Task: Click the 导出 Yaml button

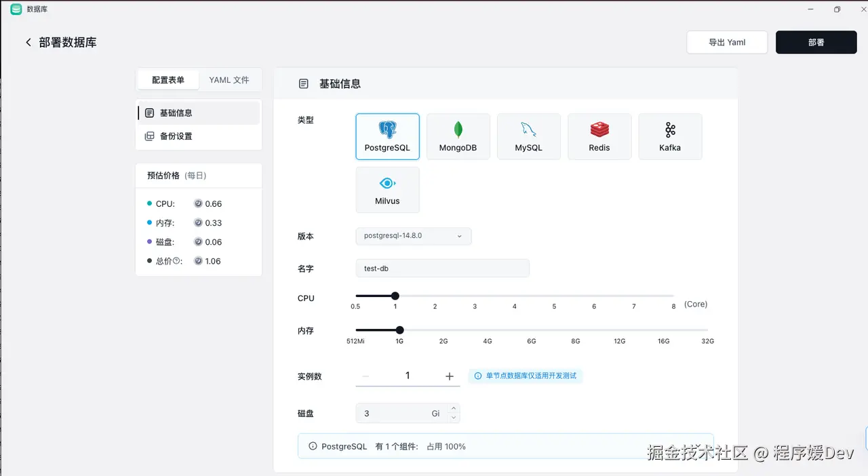Action: click(727, 42)
